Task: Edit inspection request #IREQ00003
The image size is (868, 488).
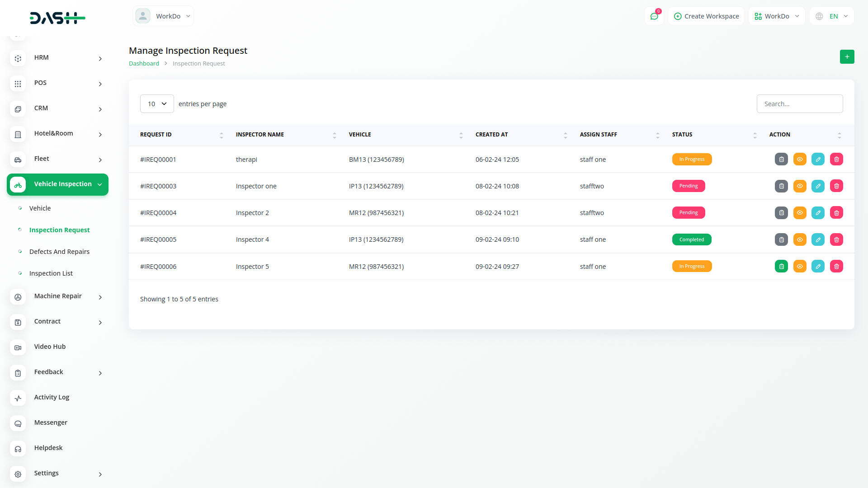Action: pyautogui.click(x=818, y=186)
